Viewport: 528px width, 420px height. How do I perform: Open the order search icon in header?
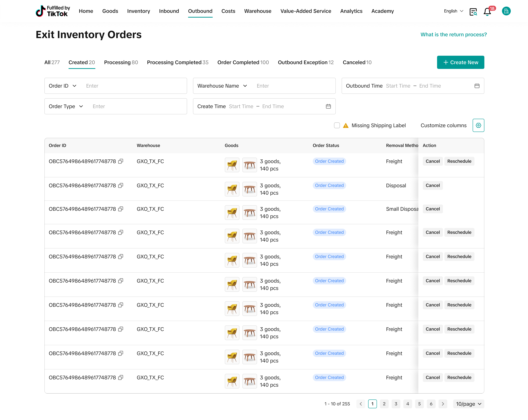(473, 12)
